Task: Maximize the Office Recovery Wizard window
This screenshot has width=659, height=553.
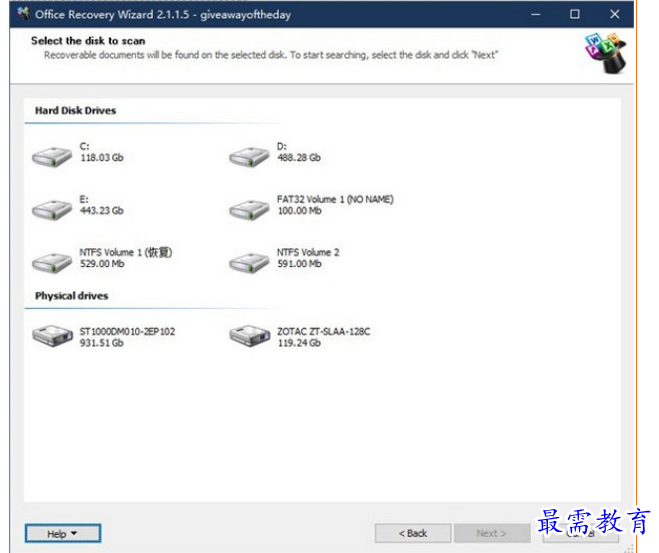Action: tap(575, 14)
